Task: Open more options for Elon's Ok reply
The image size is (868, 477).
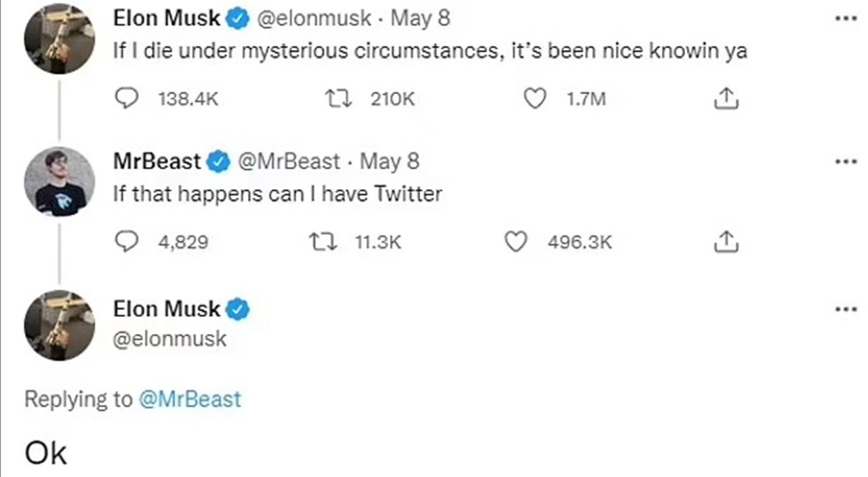Action: (x=846, y=310)
